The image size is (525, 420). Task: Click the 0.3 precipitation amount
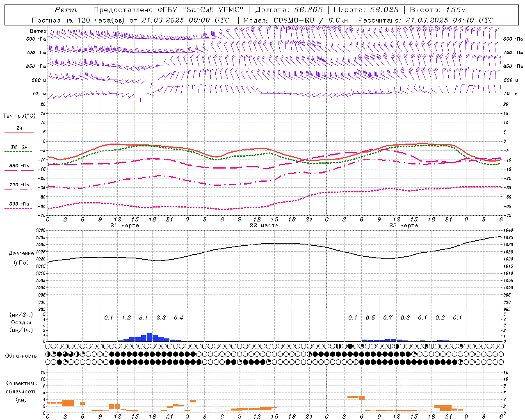pos(405,318)
